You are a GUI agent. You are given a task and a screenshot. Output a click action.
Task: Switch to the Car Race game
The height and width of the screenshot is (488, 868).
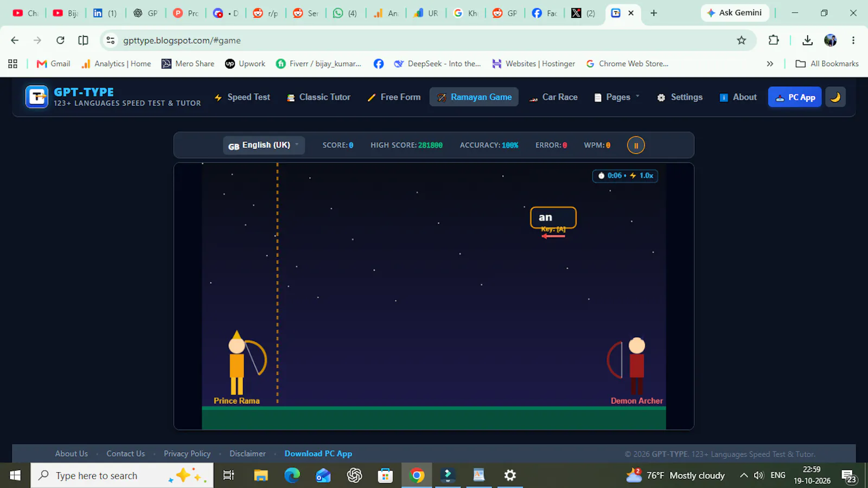click(553, 97)
